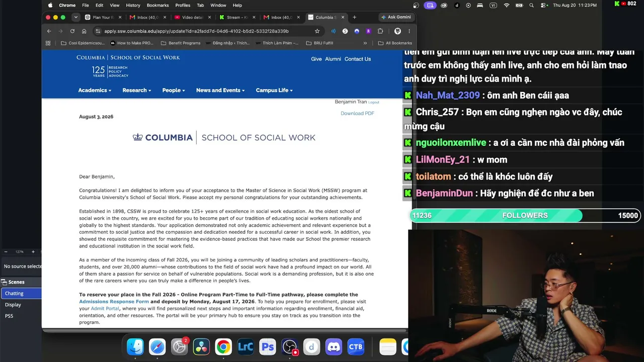Open Spotlight search in the menu bar
644x362 pixels.
(x=531, y=5)
